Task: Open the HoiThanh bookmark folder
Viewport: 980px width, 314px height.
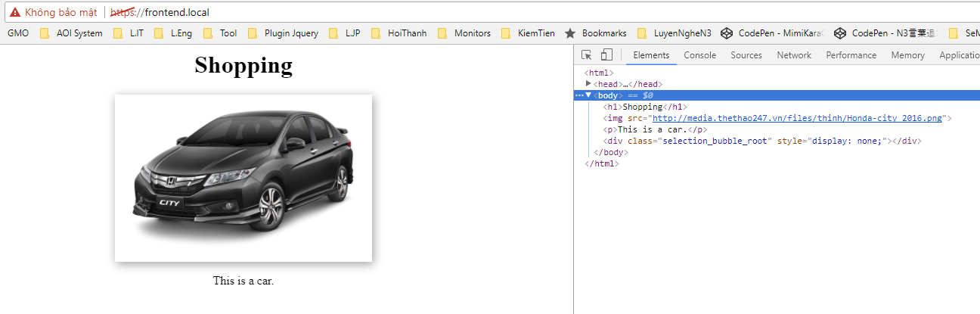Action: coord(399,33)
